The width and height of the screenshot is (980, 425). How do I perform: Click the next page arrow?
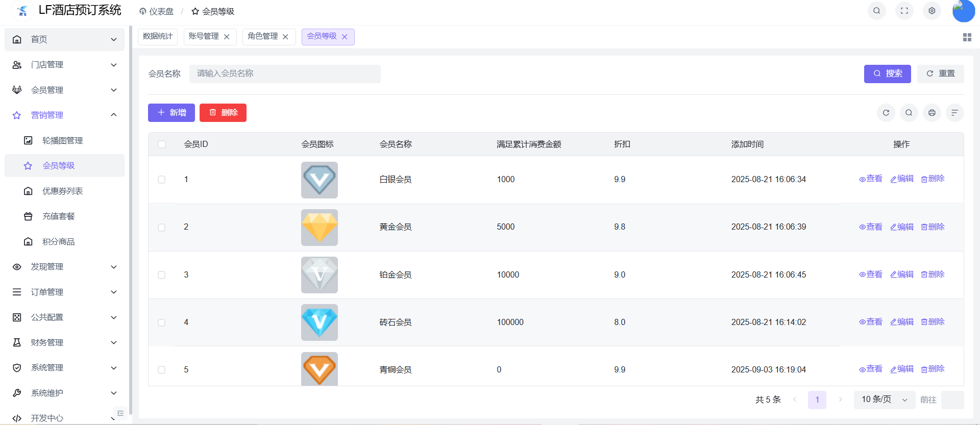click(x=840, y=399)
